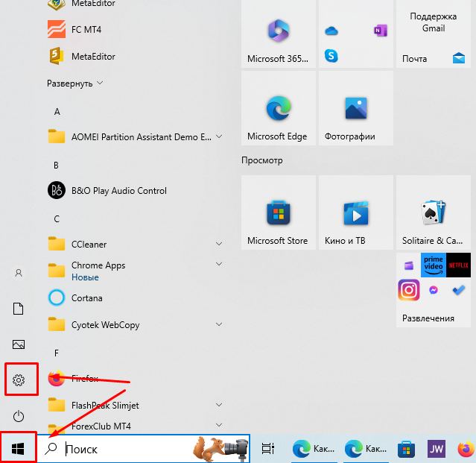Switch to the first Edge taskbar window

[x=314, y=449]
